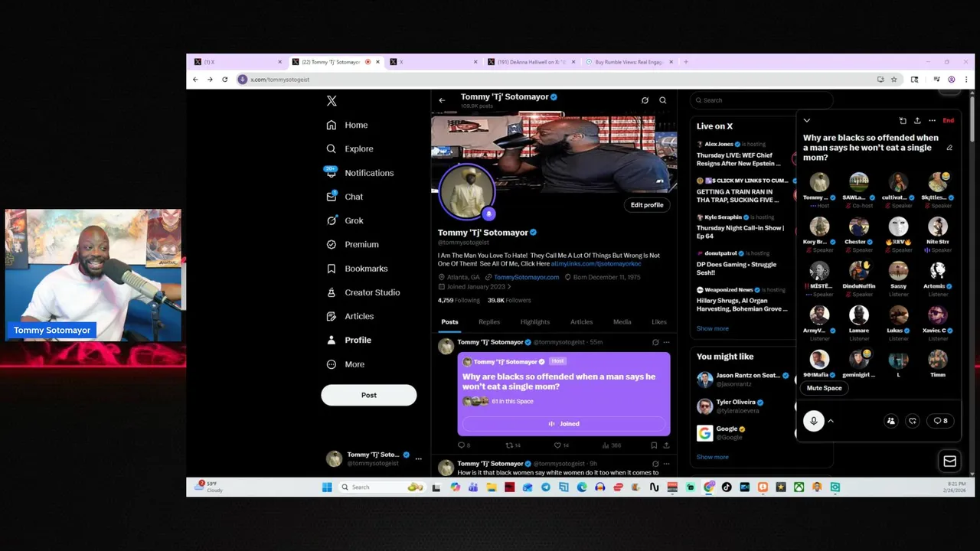Viewport: 980px width, 551px height.
Task: Toggle the Space microphone button
Action: 813,421
